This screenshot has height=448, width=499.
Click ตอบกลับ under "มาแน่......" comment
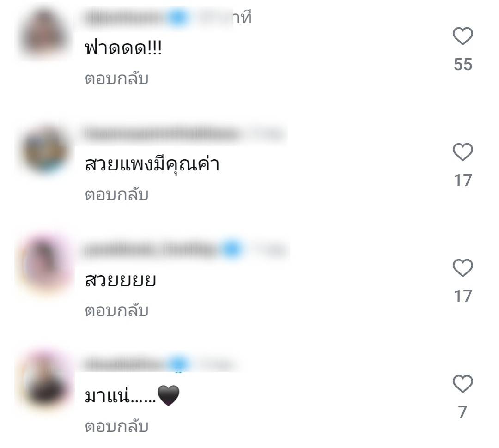117,426
